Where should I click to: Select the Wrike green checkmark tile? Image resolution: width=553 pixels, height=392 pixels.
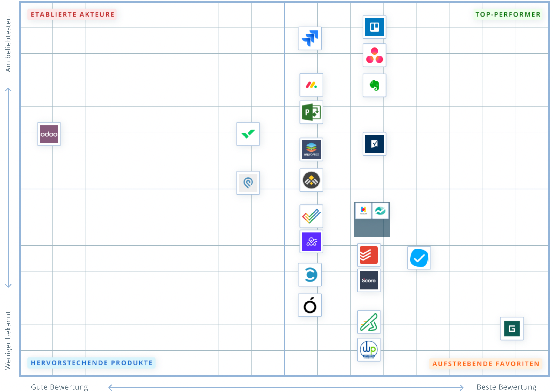coord(248,134)
